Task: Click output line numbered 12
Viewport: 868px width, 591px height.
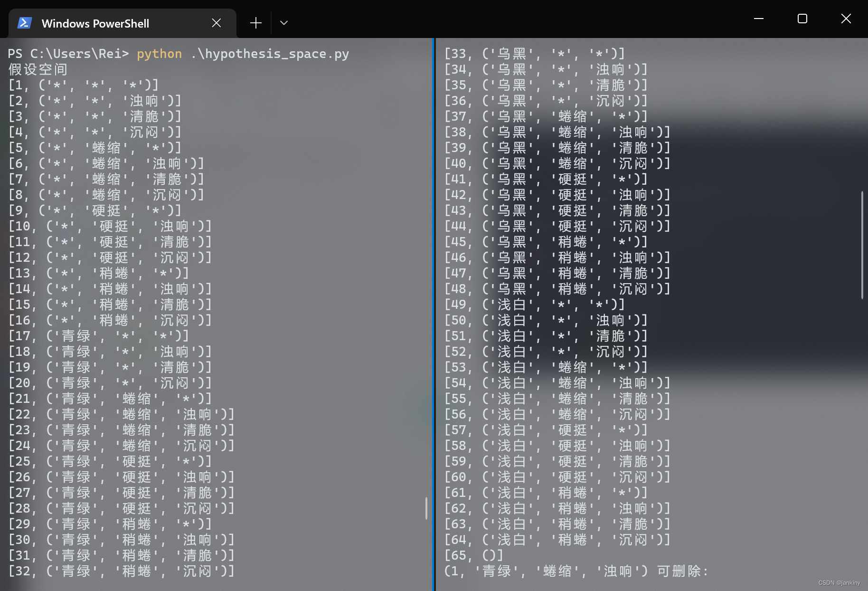Action: click(110, 257)
